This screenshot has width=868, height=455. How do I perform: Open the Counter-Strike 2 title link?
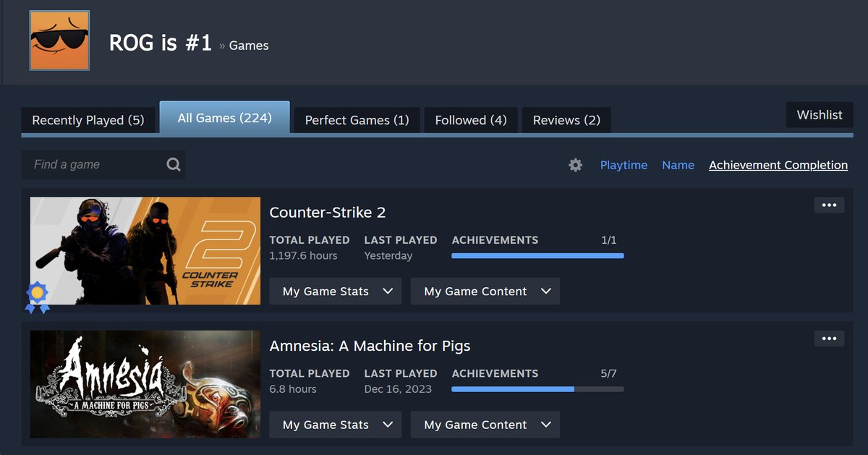(328, 212)
